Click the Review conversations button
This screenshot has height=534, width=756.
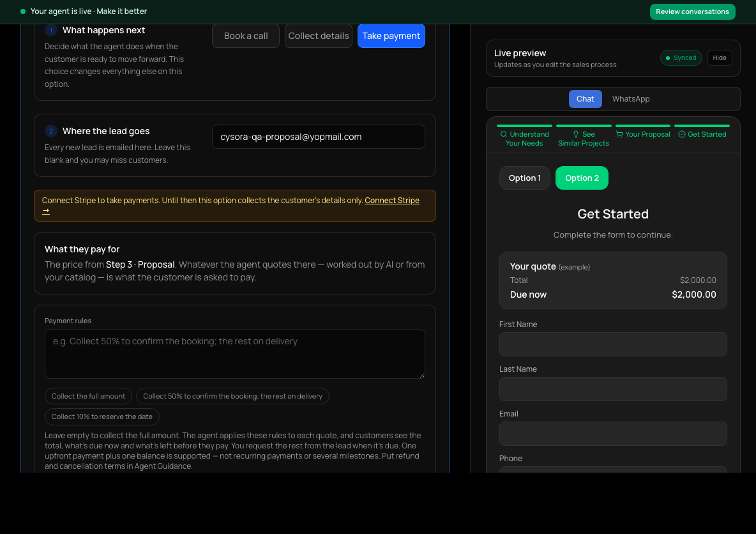(x=692, y=11)
